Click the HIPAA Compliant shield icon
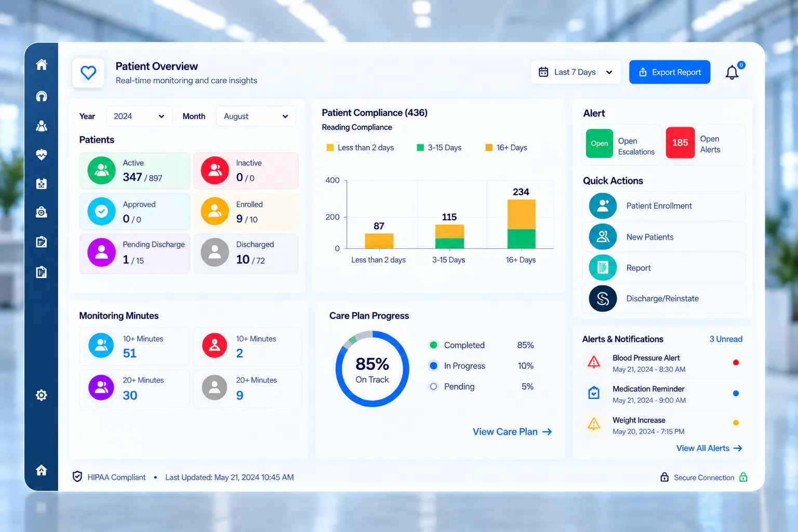 77,477
